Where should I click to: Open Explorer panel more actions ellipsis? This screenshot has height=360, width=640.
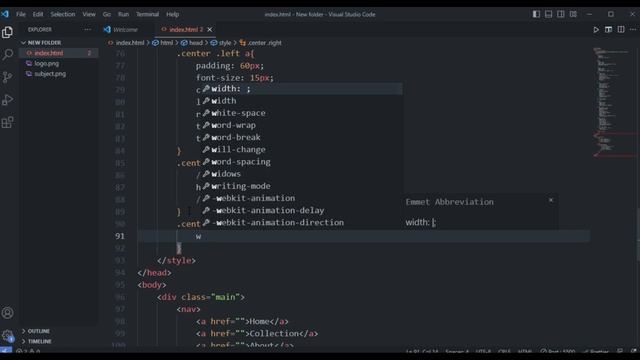87,29
